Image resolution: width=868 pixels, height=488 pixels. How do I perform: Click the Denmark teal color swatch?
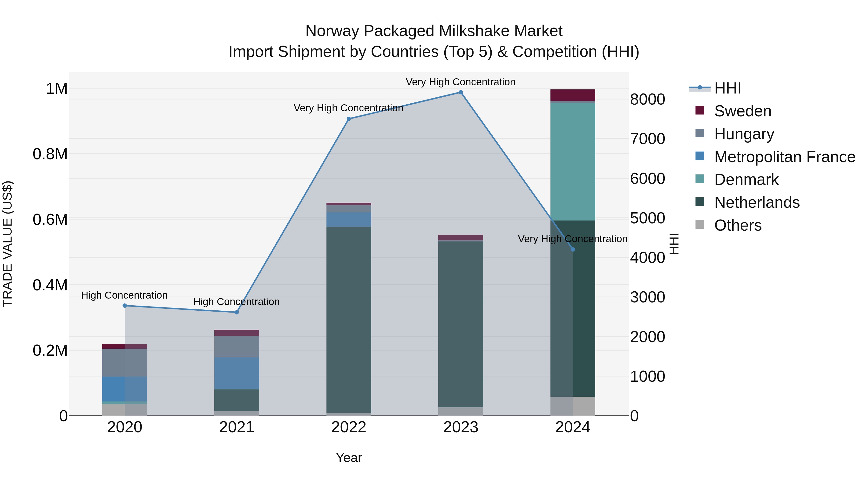click(700, 179)
